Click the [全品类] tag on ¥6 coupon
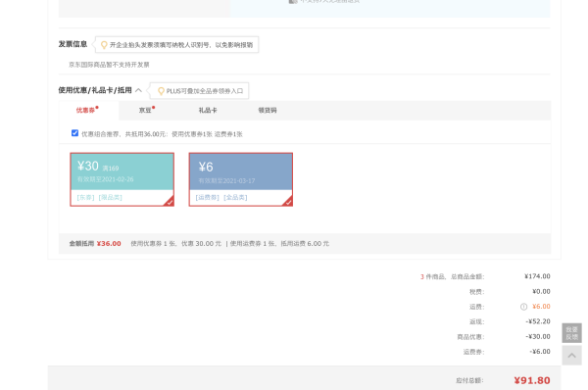 click(x=235, y=197)
